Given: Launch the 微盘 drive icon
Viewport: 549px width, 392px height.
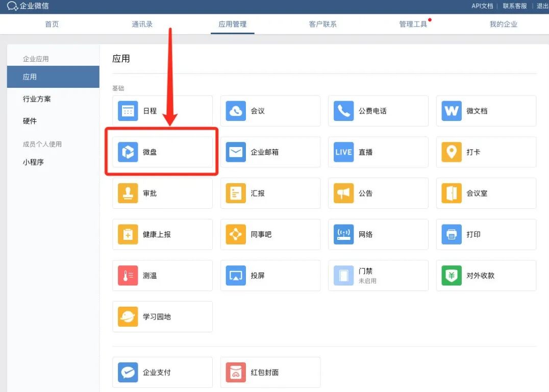Looking at the screenshot, I should pyautogui.click(x=128, y=152).
